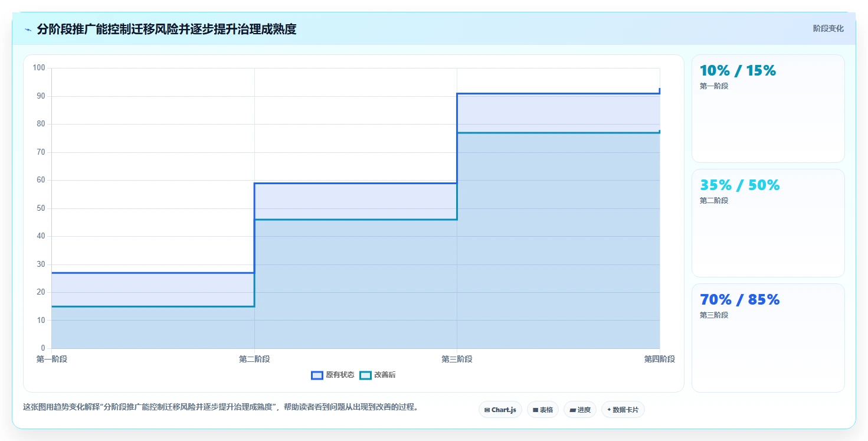Click the 进度 tag

tap(580, 410)
